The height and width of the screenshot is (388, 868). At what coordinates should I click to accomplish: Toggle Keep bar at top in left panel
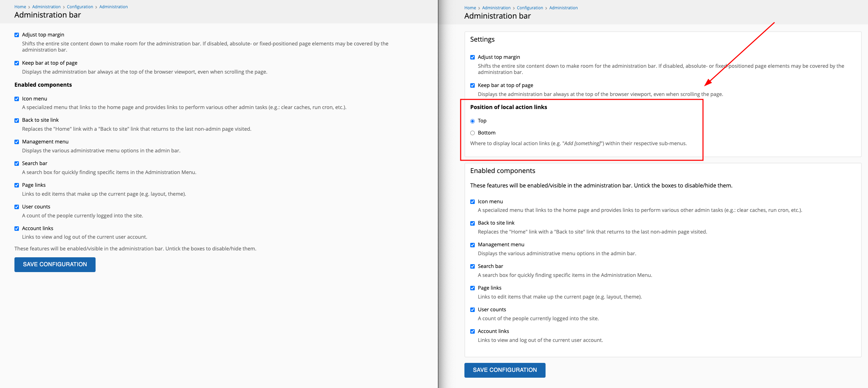point(17,63)
